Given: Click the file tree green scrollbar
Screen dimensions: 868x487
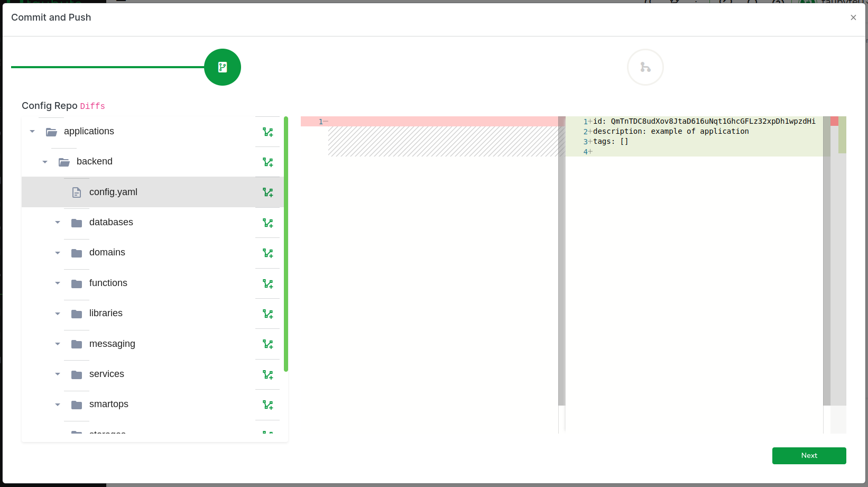Looking at the screenshot, I should (286, 243).
